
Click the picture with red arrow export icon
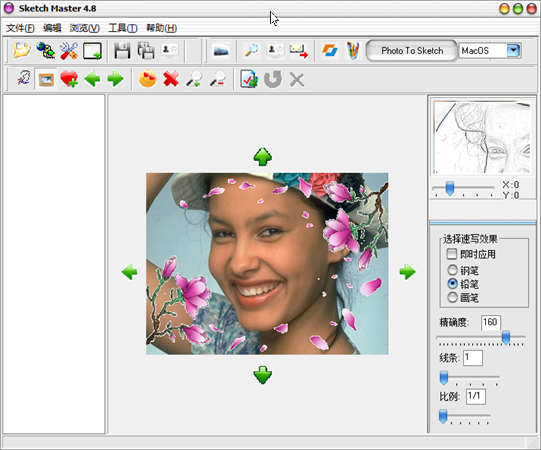pos(298,51)
